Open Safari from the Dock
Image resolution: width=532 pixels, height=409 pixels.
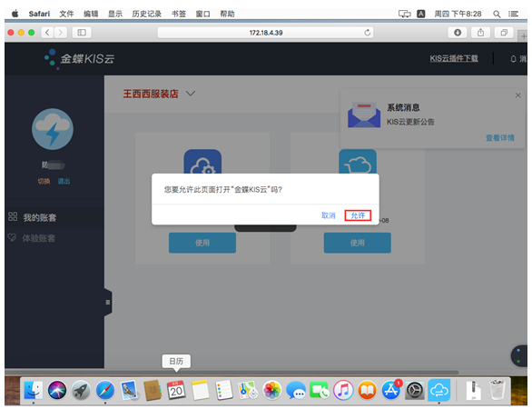pos(104,390)
